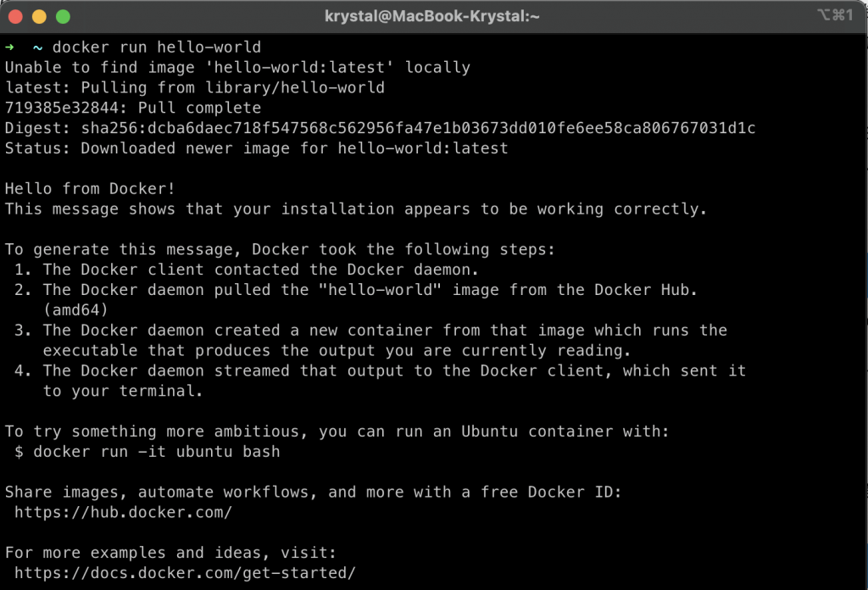Click the '719385e32844: Pull complete' line
This screenshot has height=590, width=868.
[x=133, y=108]
